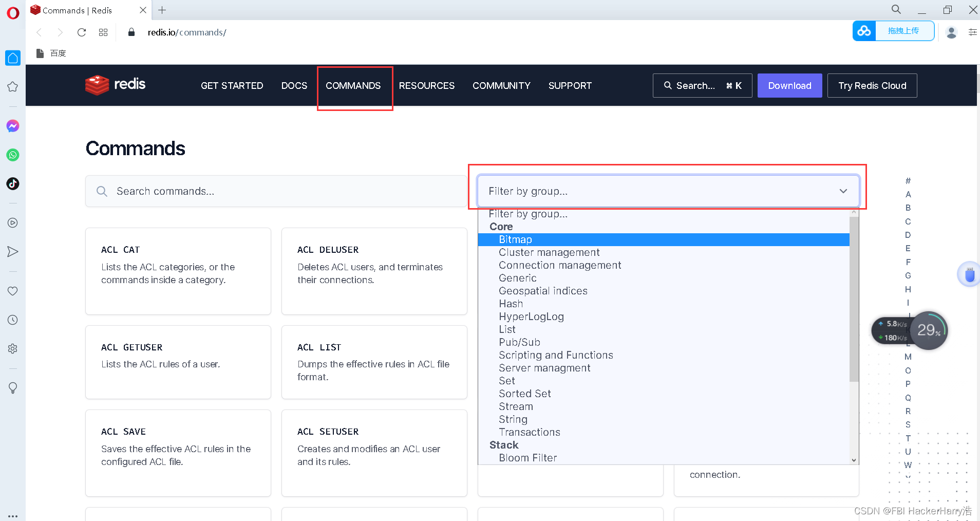Open the three-dots sidebar more menu
980x521 pixels.
(x=13, y=516)
